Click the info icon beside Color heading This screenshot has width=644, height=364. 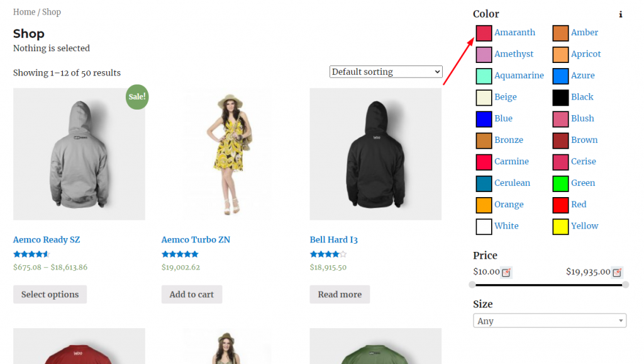point(621,14)
